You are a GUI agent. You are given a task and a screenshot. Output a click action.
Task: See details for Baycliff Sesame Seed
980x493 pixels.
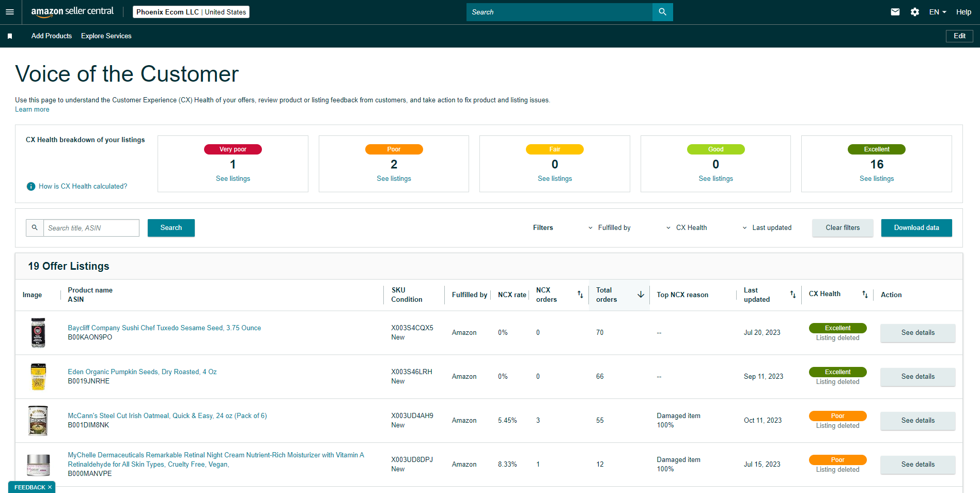[917, 333]
